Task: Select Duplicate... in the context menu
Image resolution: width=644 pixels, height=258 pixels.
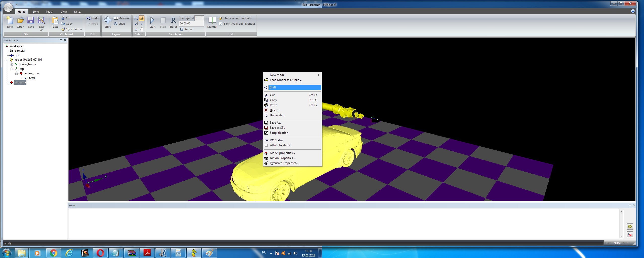Action: click(x=292, y=115)
